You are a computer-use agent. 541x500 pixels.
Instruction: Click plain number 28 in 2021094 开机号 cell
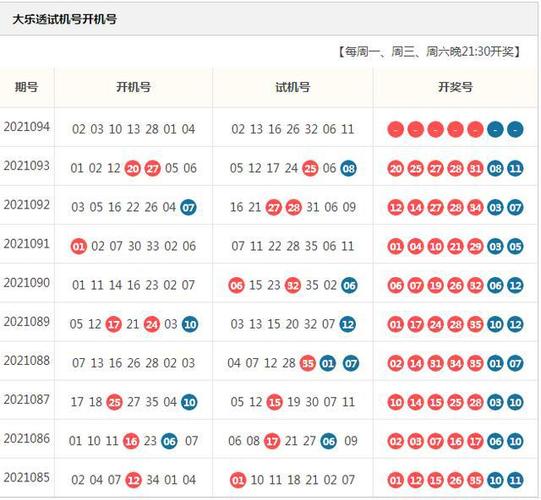pyautogui.click(x=152, y=129)
